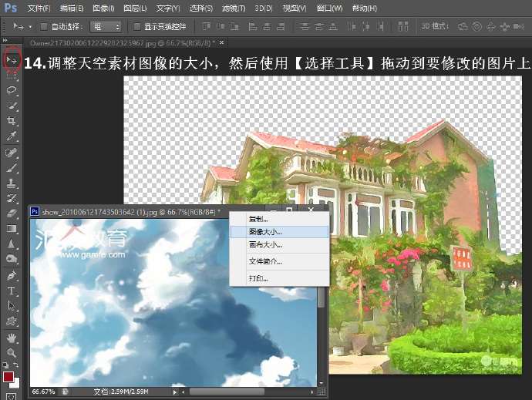This screenshot has width=532, height=400.
Task: Click Distribute Bottom Edges icon
Action: click(333, 26)
